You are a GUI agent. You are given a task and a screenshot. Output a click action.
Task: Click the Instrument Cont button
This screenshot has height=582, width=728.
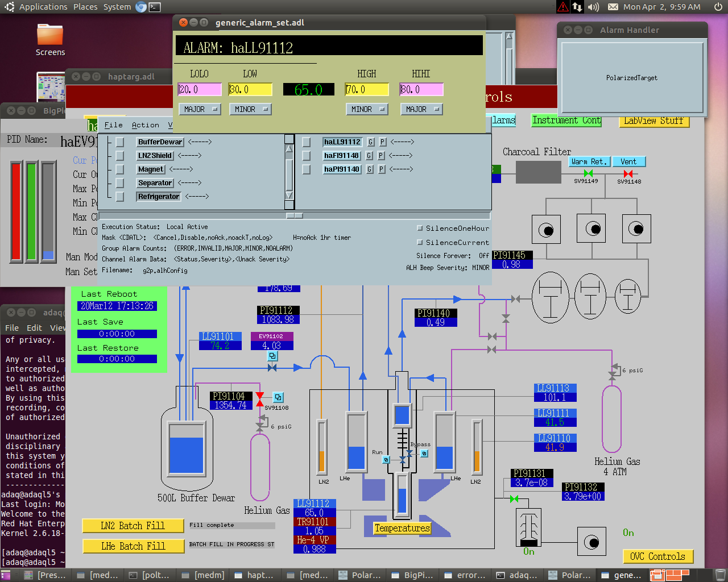(566, 120)
